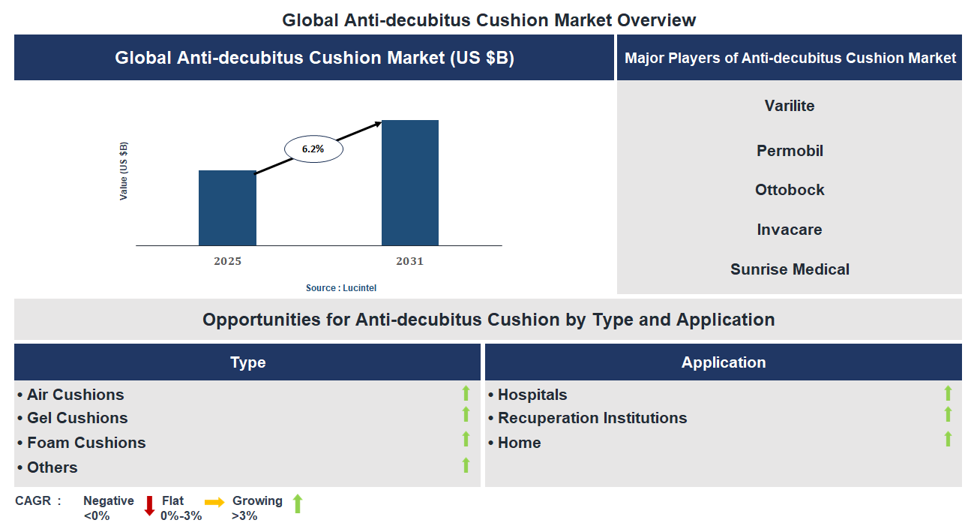Click the 6.2% CAGR oval label
The height and width of the screenshot is (532, 980).
tap(313, 148)
